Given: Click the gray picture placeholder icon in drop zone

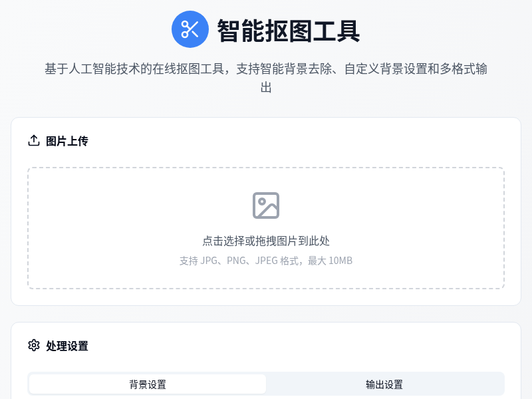Looking at the screenshot, I should point(266,205).
